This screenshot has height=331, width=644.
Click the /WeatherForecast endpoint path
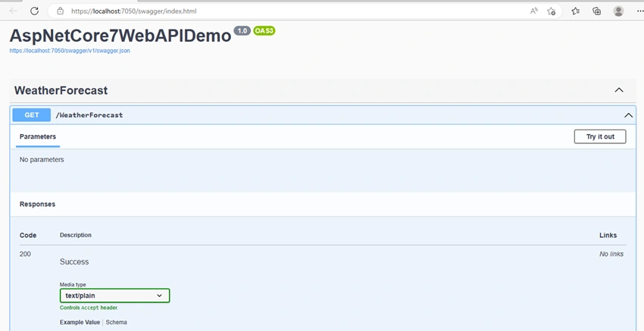pyautogui.click(x=89, y=115)
